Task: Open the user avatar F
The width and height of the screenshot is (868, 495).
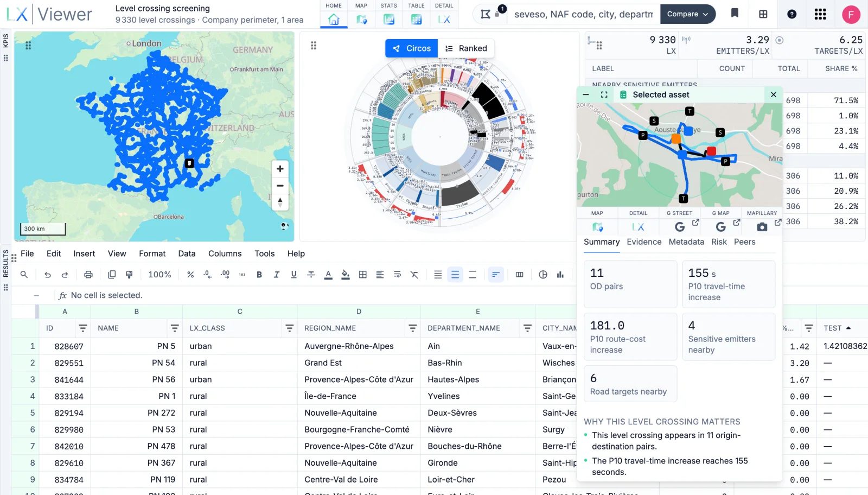Action: (x=851, y=15)
